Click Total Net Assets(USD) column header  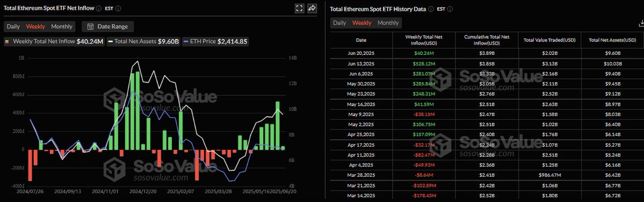tap(612, 40)
